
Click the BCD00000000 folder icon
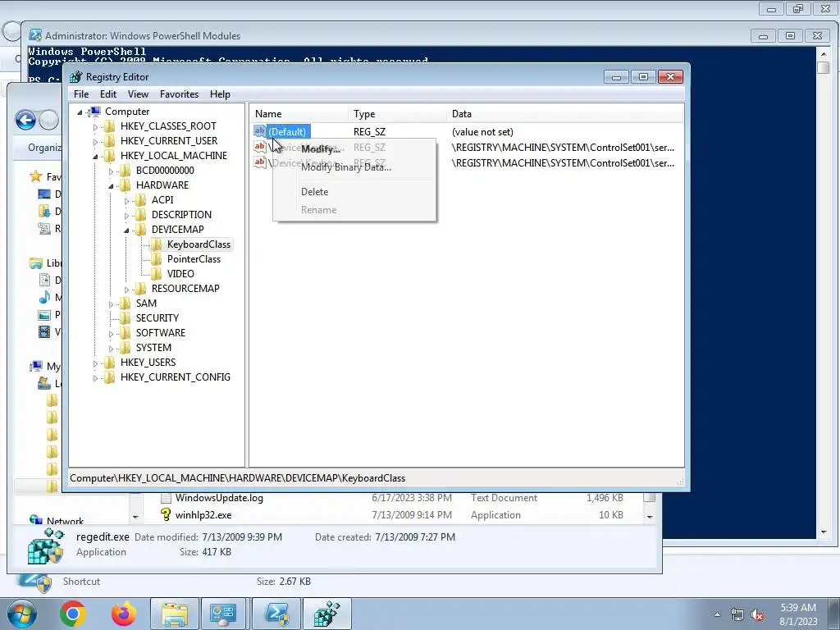(125, 171)
